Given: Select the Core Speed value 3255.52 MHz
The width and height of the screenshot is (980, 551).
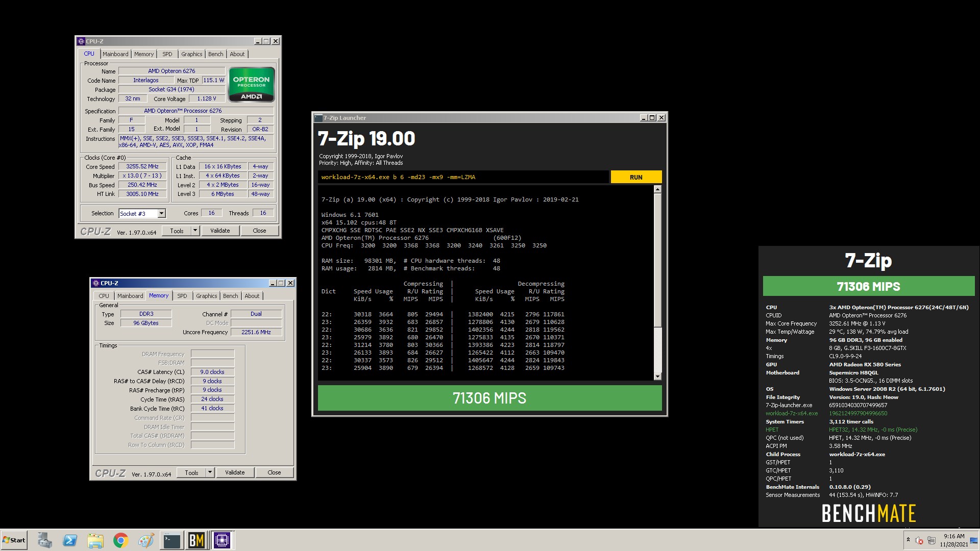Looking at the screenshot, I should tap(142, 166).
